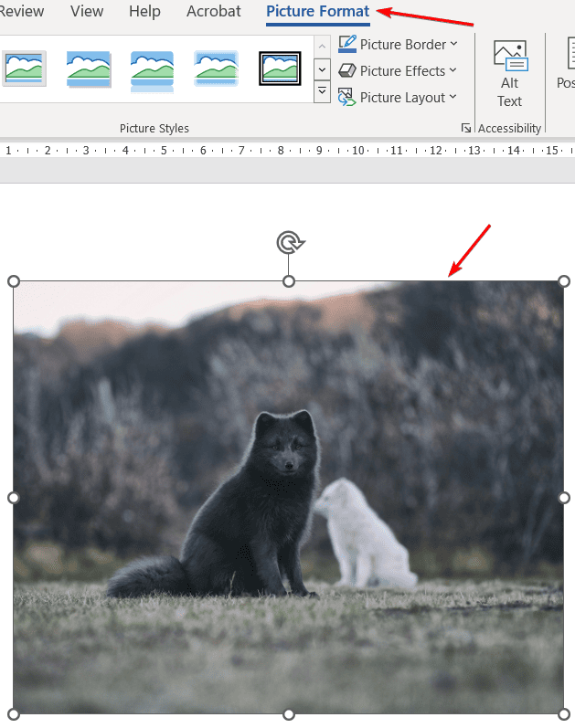Select the Acrobat ribbon tab

click(x=213, y=12)
